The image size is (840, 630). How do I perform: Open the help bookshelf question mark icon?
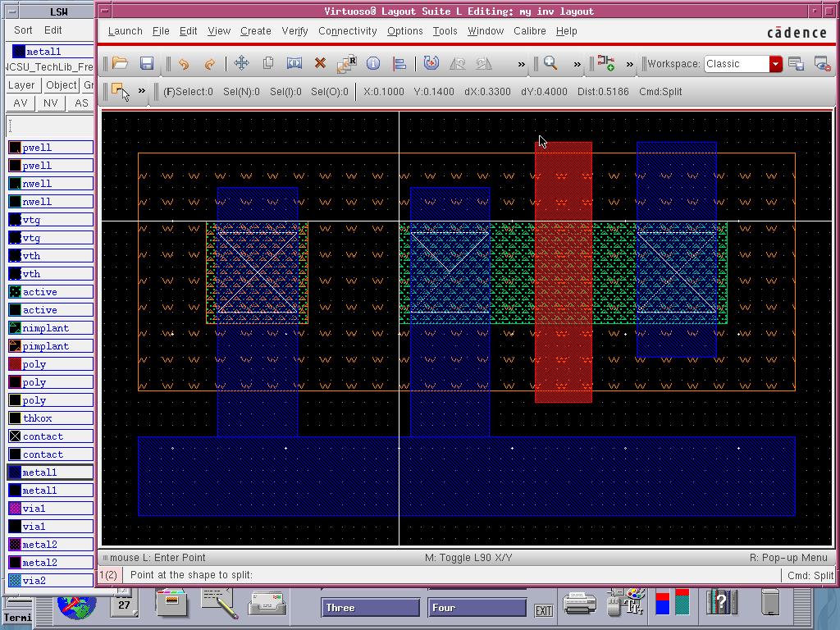(722, 603)
